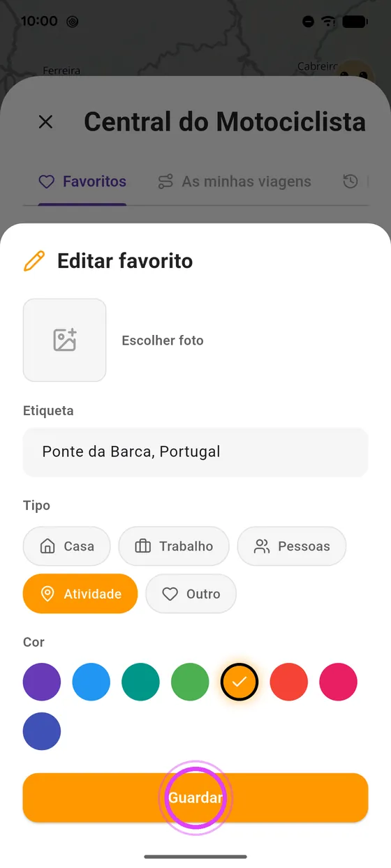Select the Casa type chip
This screenshot has width=391, height=868.
67,546
